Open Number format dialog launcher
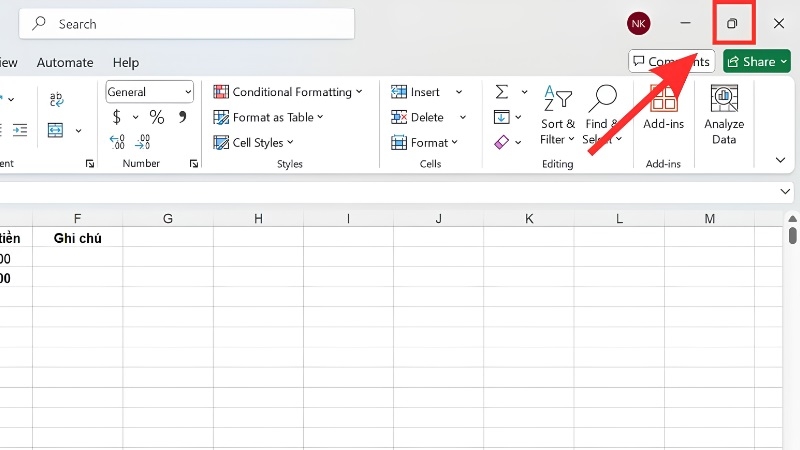800x450 pixels. (194, 164)
